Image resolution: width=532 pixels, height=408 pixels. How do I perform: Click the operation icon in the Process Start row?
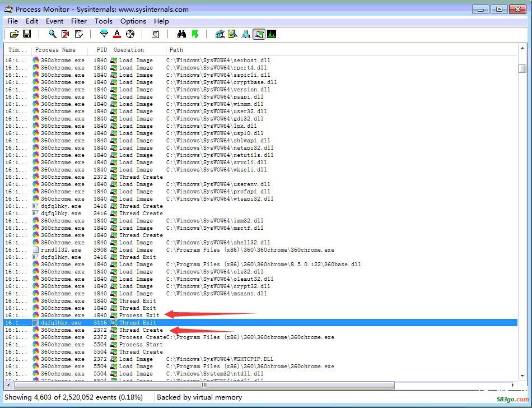(114, 345)
